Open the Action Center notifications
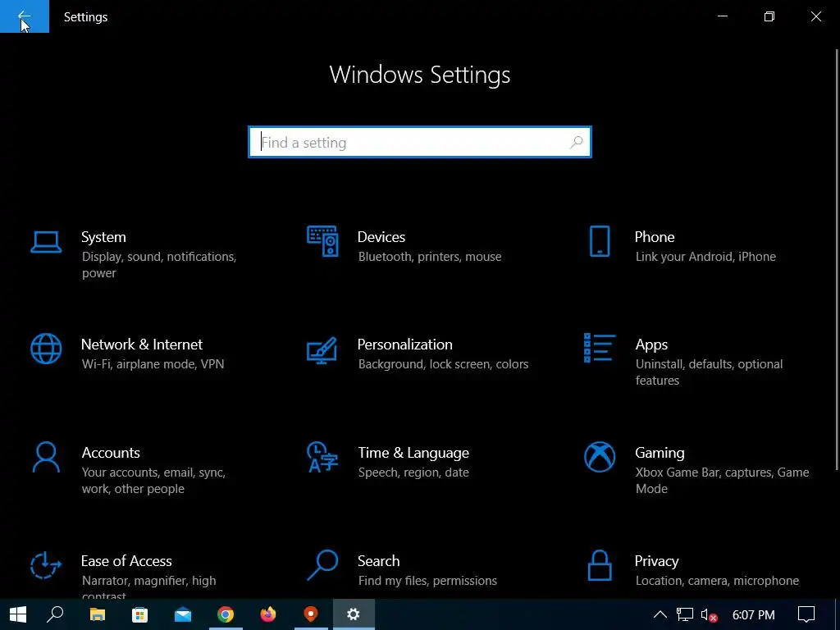 tap(806, 614)
